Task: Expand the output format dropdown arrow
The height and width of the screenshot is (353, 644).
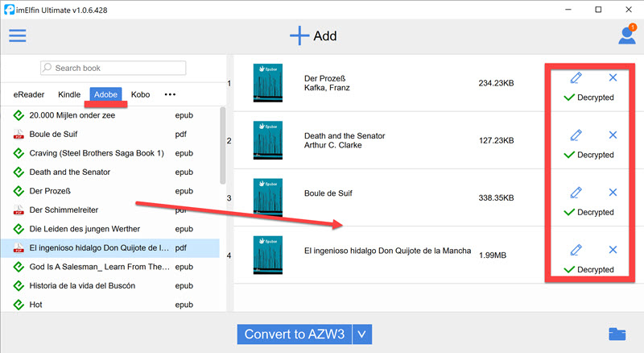Action: pyautogui.click(x=361, y=334)
